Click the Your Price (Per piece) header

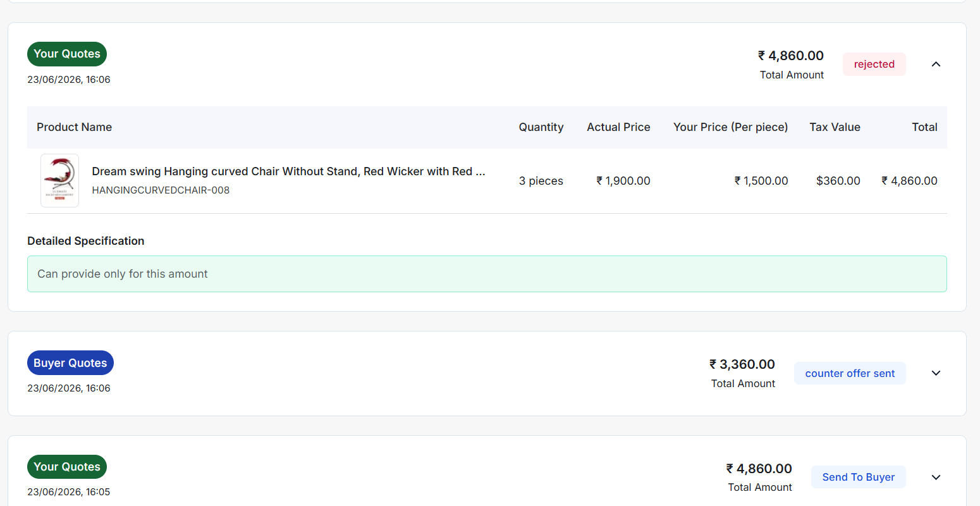pos(730,127)
